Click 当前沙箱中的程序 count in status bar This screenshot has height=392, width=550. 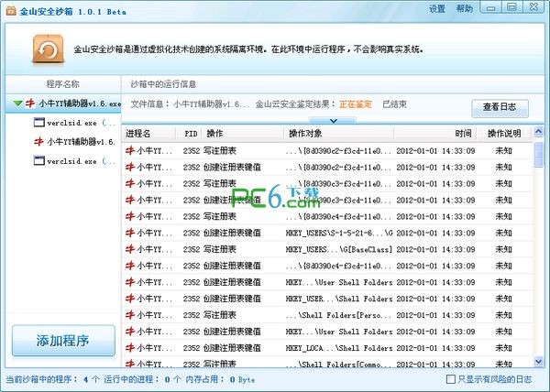point(52,379)
